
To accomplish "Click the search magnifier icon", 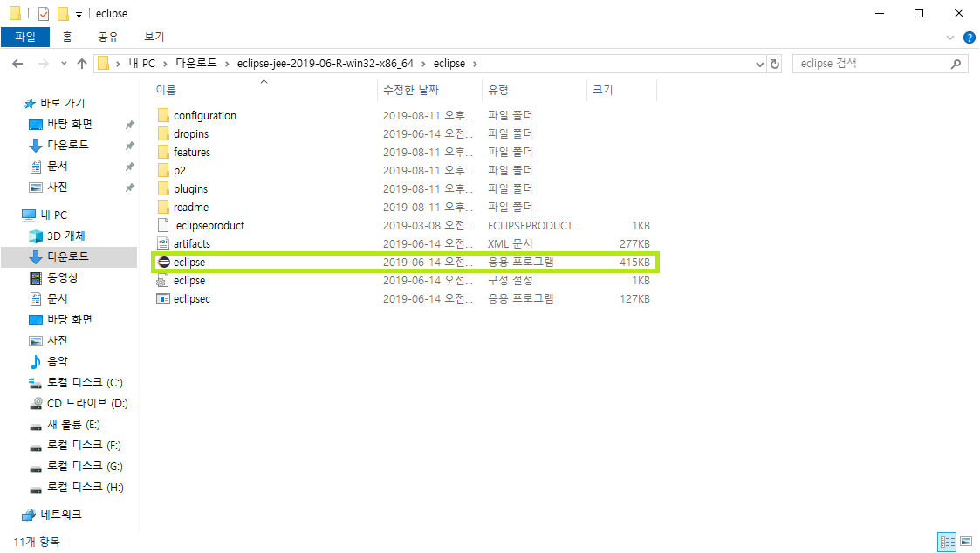I will (x=956, y=64).
